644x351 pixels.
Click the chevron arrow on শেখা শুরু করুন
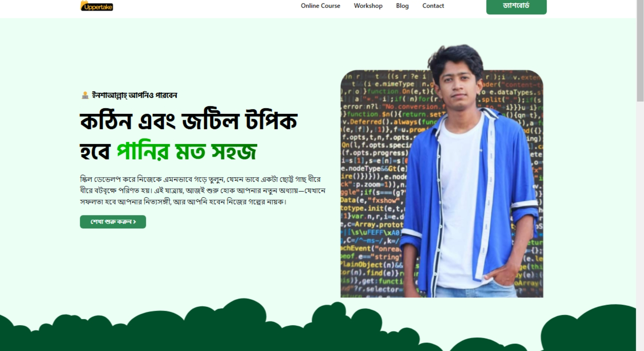135,222
